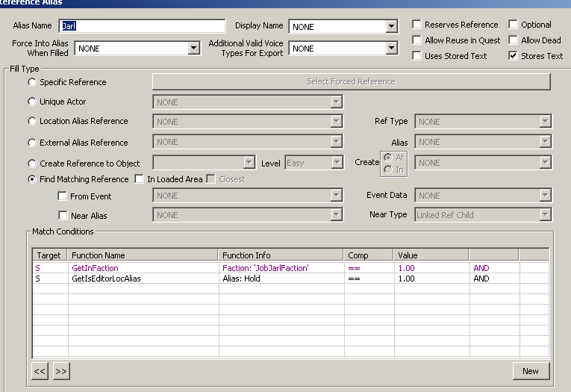The image size is (571, 392).
Task: Select the Create At radio option
Action: 388,158
